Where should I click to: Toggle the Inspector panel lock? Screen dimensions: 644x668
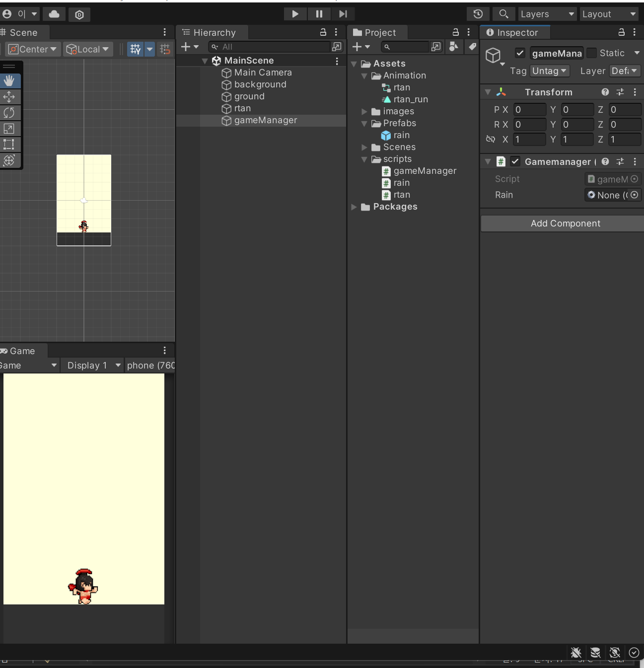coord(621,32)
